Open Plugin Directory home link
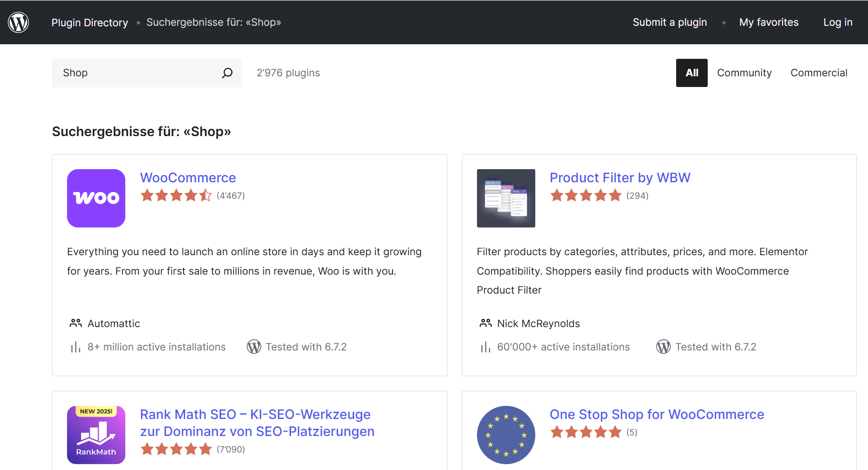 click(90, 22)
